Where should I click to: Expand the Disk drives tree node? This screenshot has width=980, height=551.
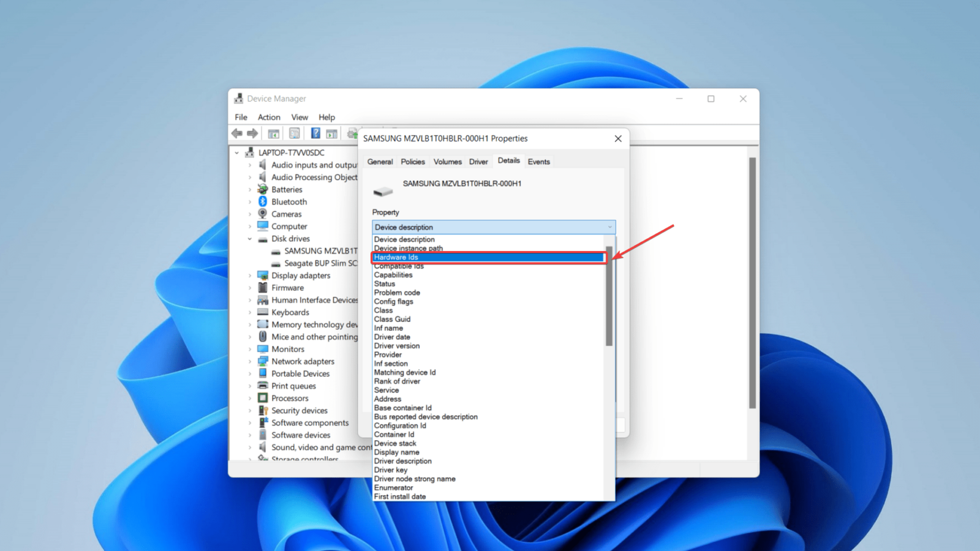coord(250,238)
